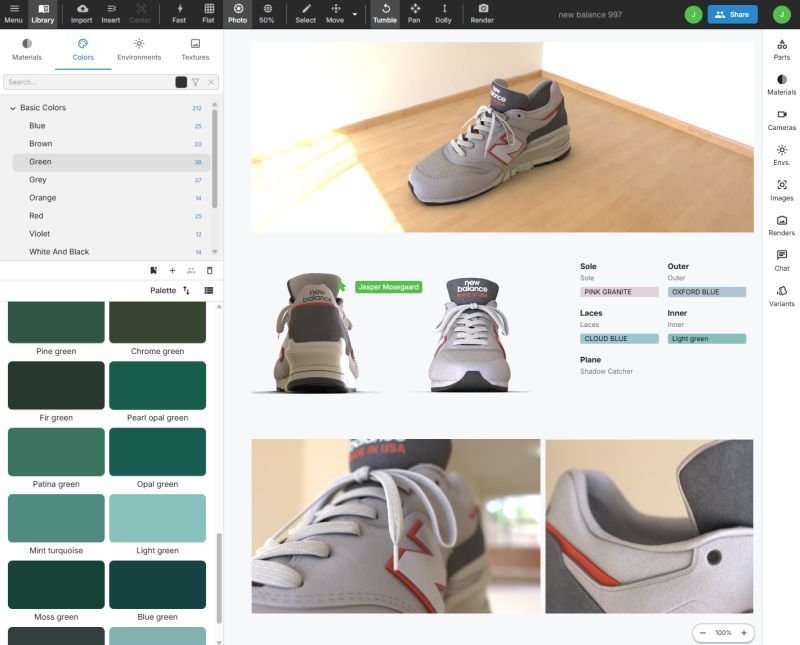
Task: Click the blue Share button
Action: pos(733,14)
